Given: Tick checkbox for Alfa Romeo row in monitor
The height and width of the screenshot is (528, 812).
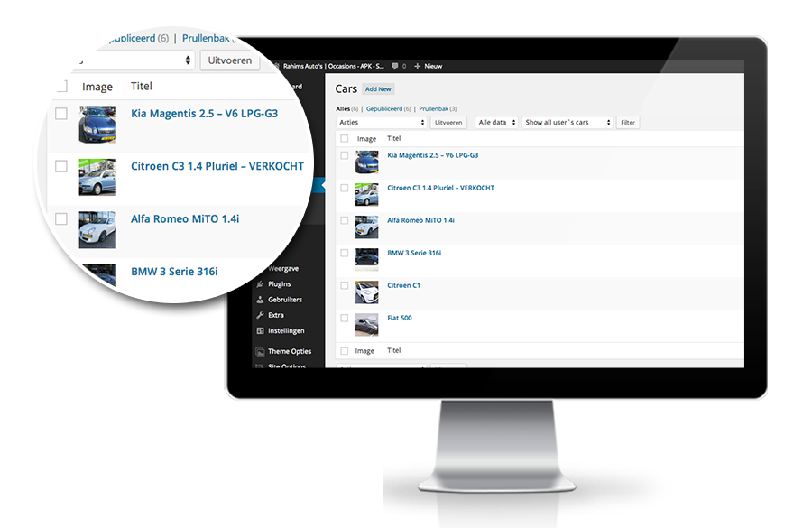Looking at the screenshot, I should [345, 221].
